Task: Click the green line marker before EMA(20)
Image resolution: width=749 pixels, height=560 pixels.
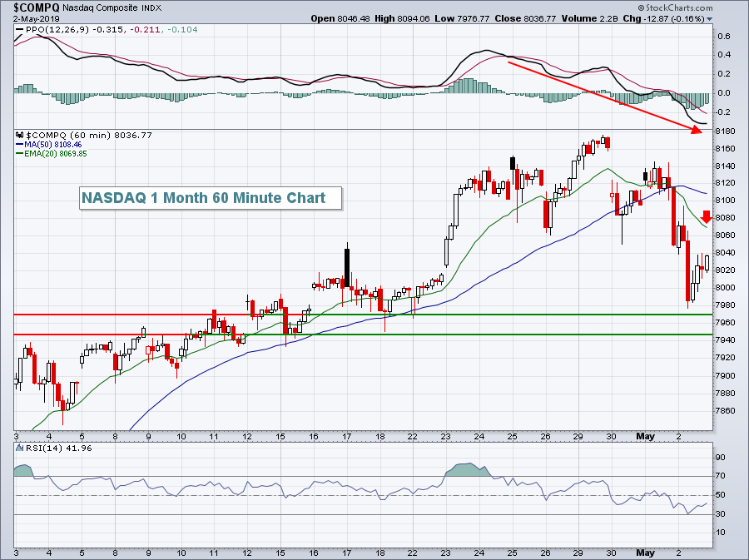Action: point(19,154)
